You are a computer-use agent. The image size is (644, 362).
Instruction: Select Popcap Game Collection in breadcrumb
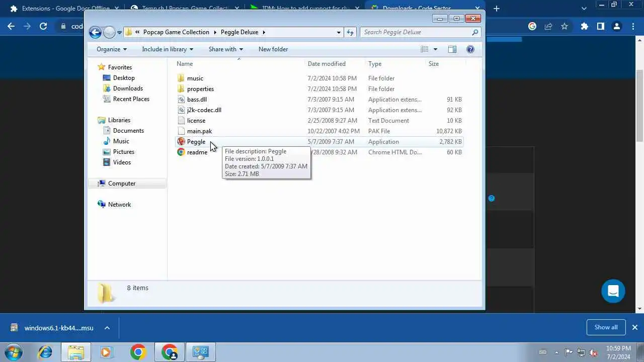(x=176, y=32)
